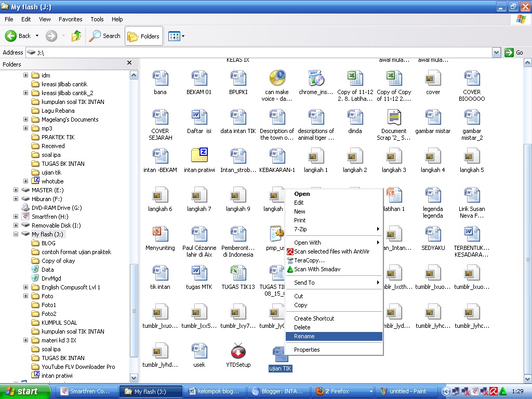Open the Favorites menu
Image resolution: width=532 pixels, height=399 pixels.
pyautogui.click(x=70, y=19)
